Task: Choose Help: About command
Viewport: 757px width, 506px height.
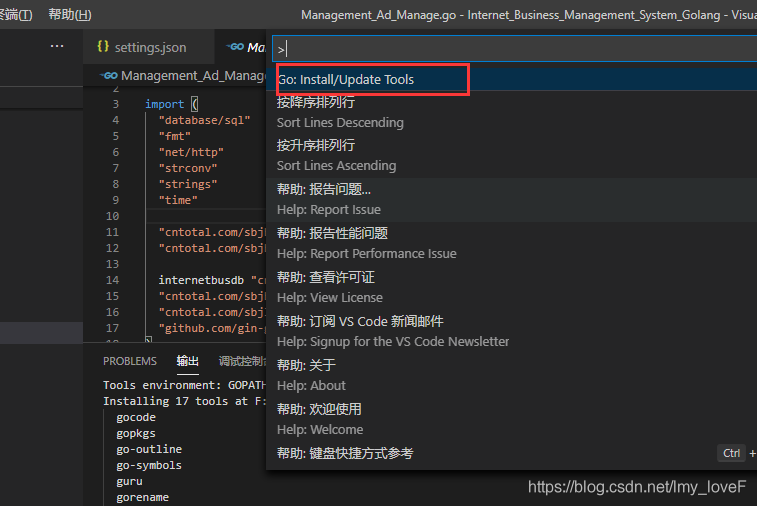Action: pyautogui.click(x=511, y=376)
